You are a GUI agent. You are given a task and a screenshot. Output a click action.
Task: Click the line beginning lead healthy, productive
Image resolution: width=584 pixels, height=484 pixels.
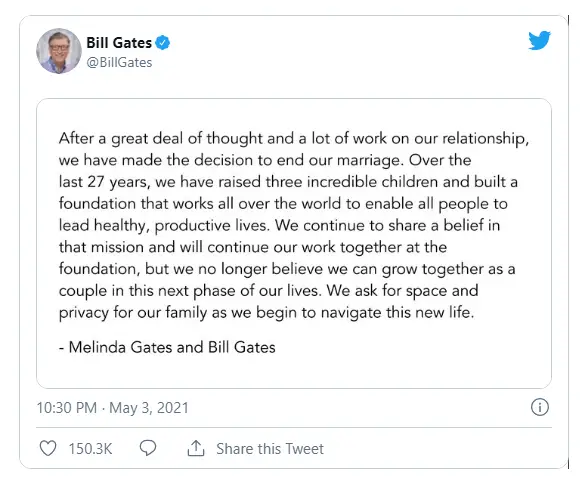pos(279,226)
